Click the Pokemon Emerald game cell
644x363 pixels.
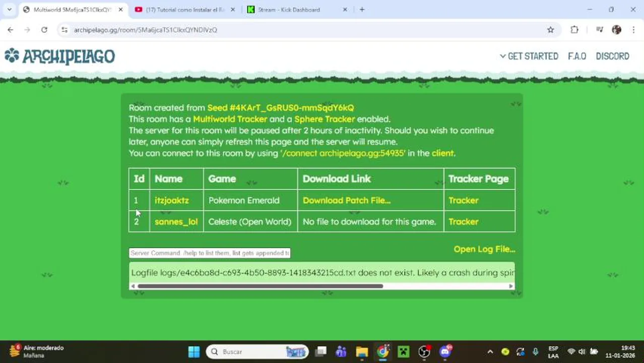250,200
